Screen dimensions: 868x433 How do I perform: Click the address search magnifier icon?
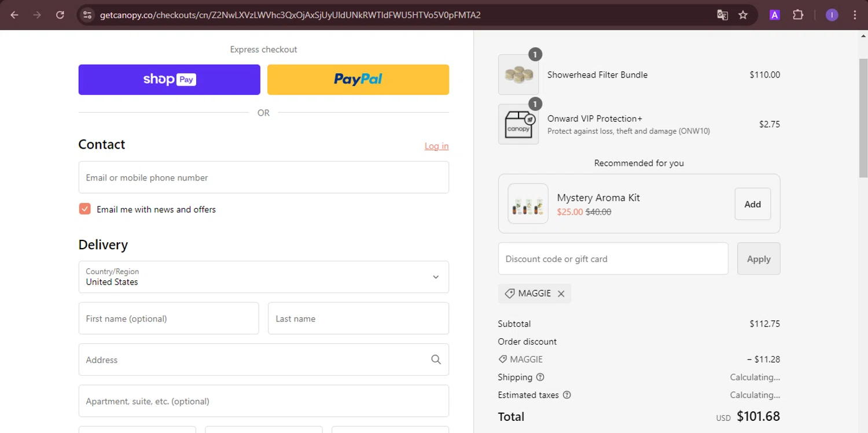[x=436, y=360]
